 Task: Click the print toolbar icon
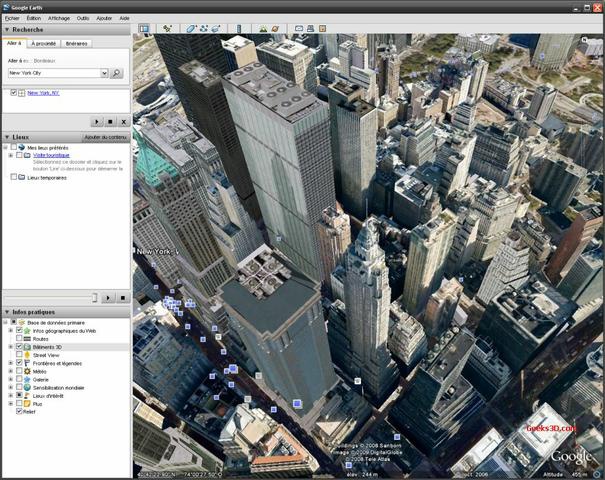311,29
